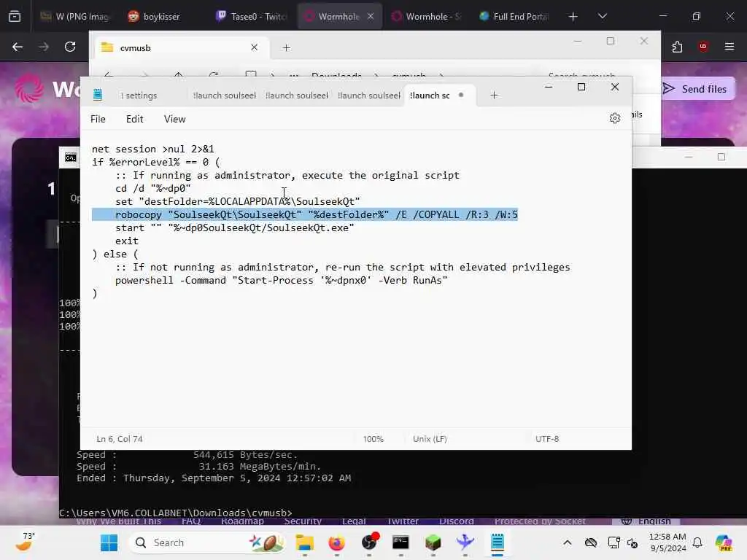Switch to the Full End Portal browser tab
747x560 pixels.
click(514, 17)
